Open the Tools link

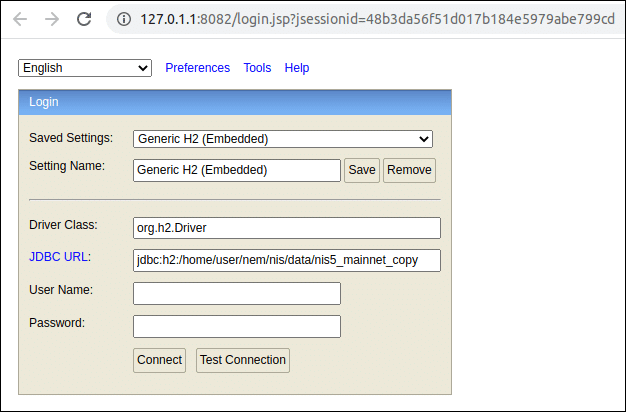click(x=258, y=68)
